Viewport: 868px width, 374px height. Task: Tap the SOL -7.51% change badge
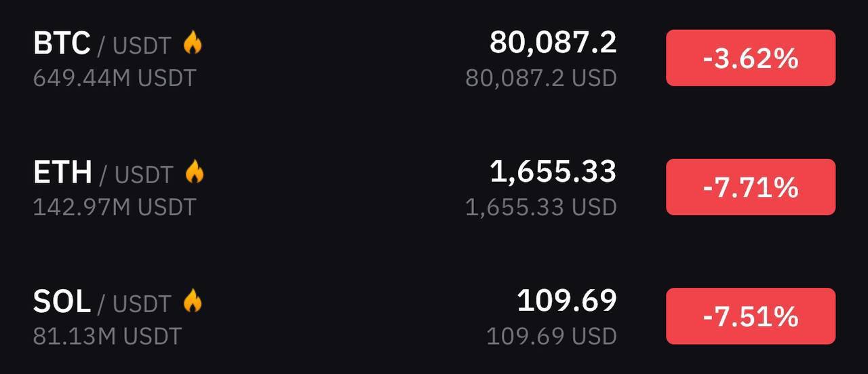[751, 316]
